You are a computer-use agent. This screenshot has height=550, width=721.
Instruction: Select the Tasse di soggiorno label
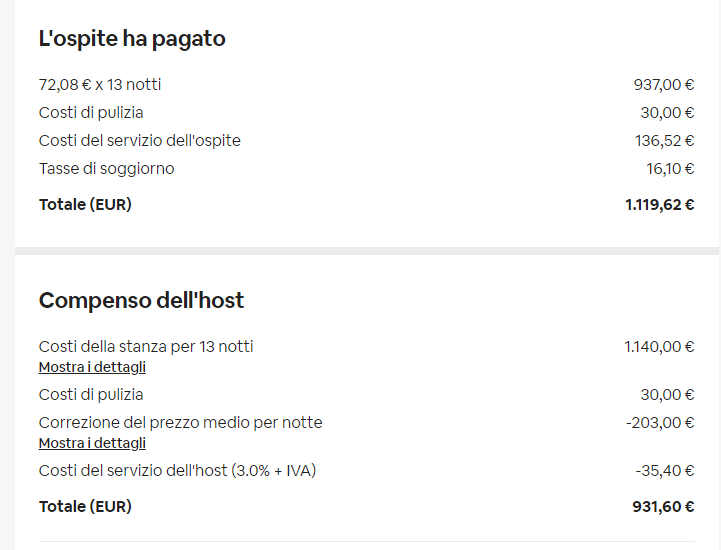click(x=107, y=168)
